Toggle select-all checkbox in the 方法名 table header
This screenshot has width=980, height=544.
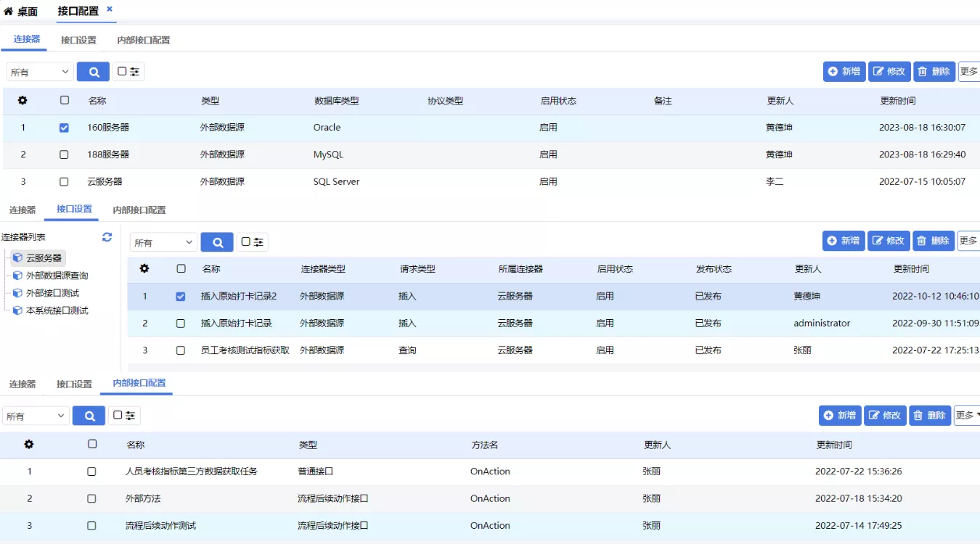[x=92, y=444]
